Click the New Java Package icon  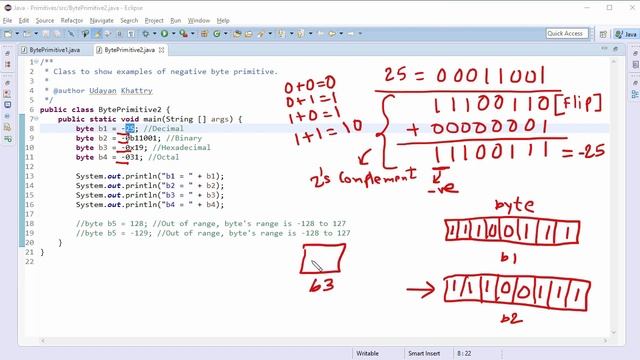pos(204,34)
